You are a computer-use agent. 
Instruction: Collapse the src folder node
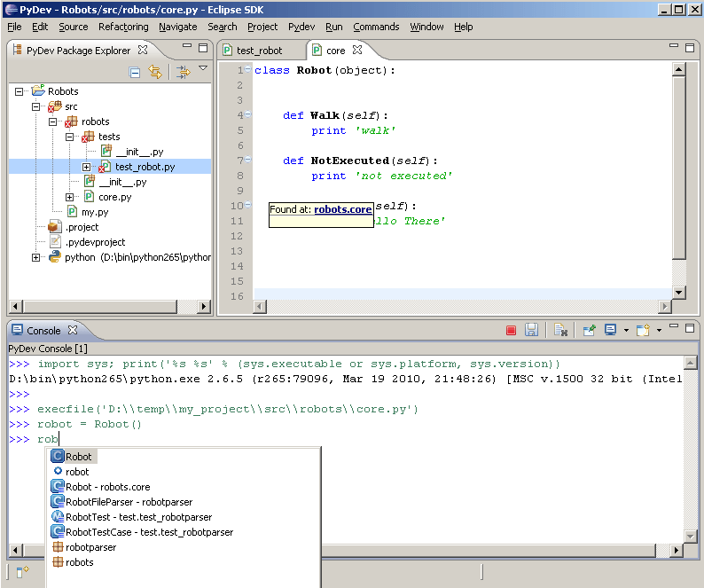click(x=36, y=107)
